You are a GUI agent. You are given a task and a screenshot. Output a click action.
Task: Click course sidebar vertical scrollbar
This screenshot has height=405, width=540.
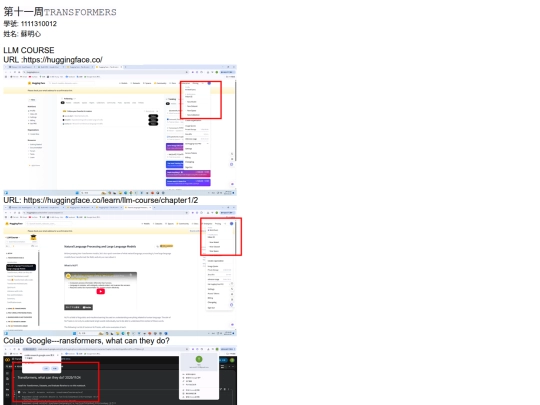(39, 288)
